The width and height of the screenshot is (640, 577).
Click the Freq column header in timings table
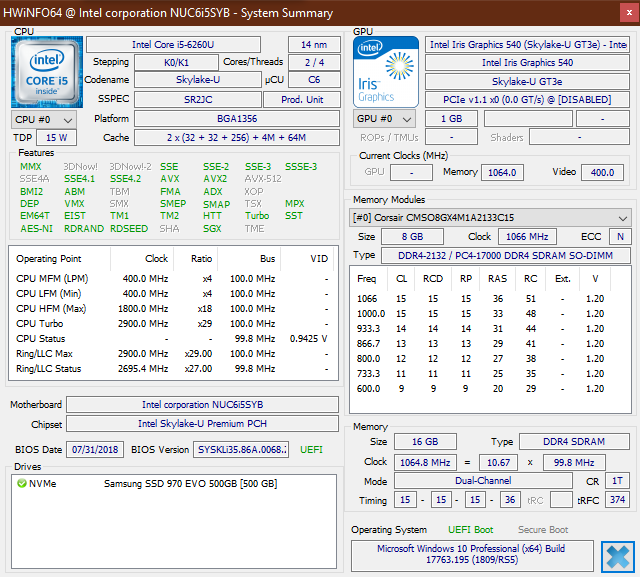tap(366, 279)
